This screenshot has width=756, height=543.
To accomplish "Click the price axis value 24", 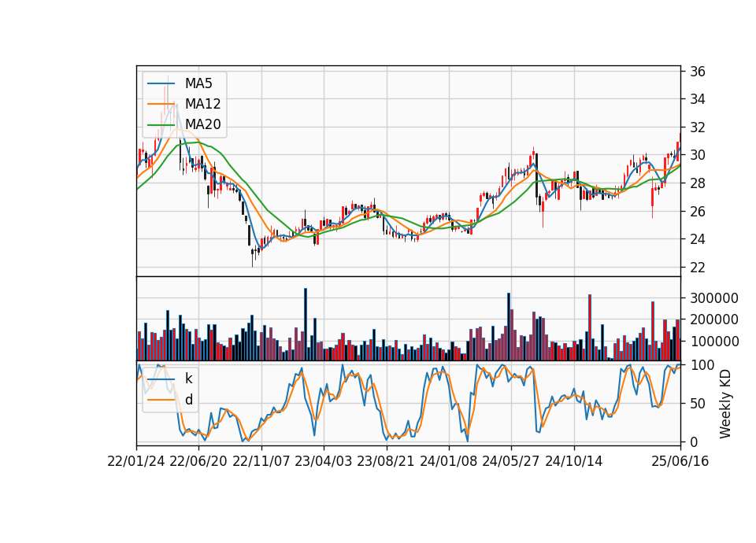I will tap(697, 239).
